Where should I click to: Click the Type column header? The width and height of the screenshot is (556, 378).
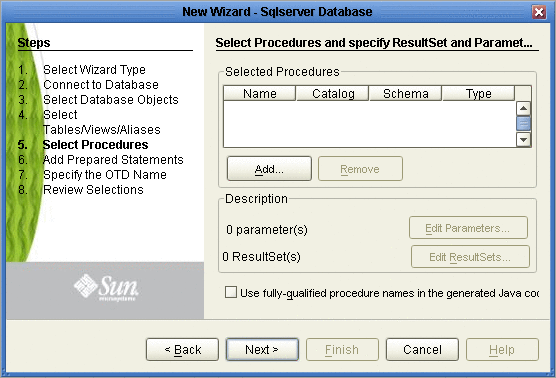pyautogui.click(x=478, y=94)
